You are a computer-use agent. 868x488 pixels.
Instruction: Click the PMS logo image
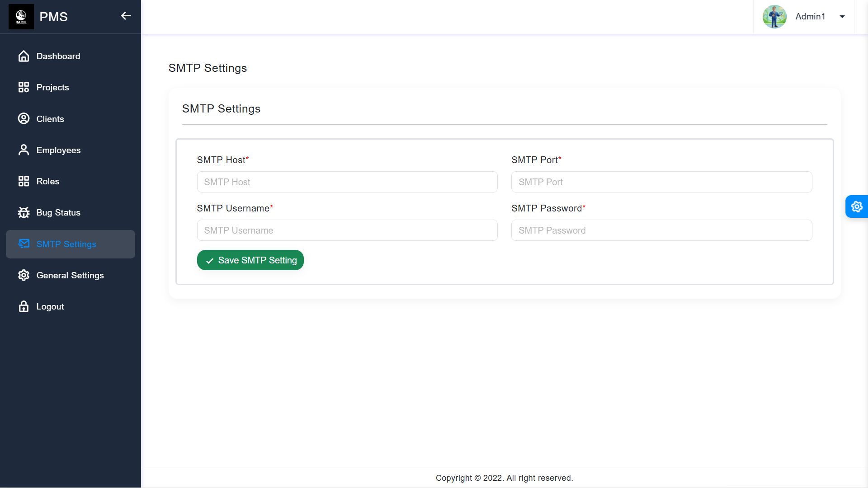[21, 17]
